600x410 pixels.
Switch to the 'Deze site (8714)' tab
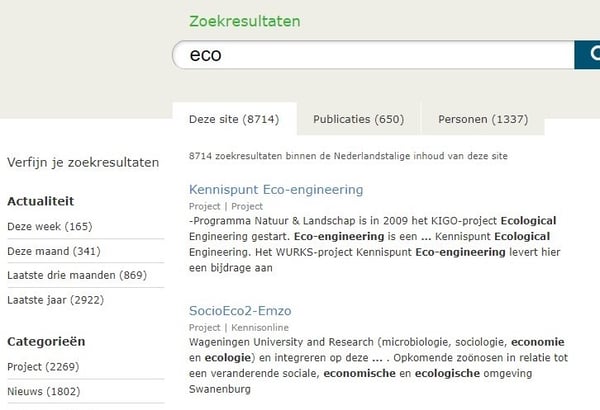(233, 119)
